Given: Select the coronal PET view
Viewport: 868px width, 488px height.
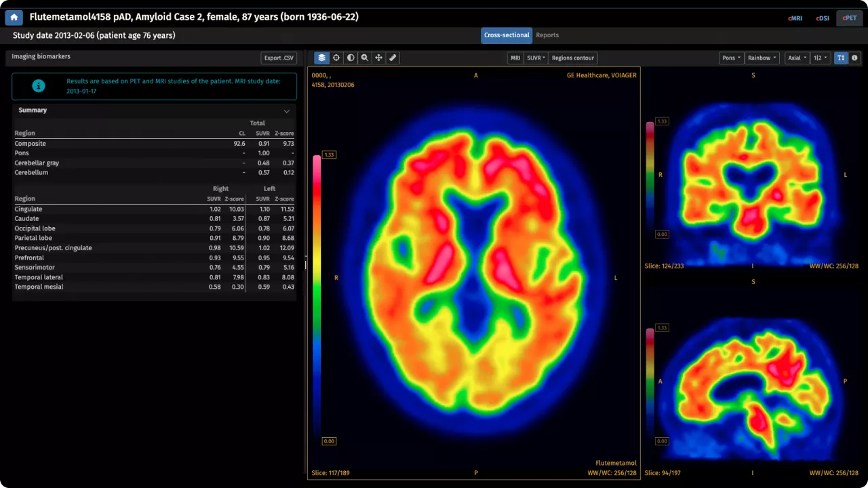Looking at the screenshot, I should click(x=753, y=170).
